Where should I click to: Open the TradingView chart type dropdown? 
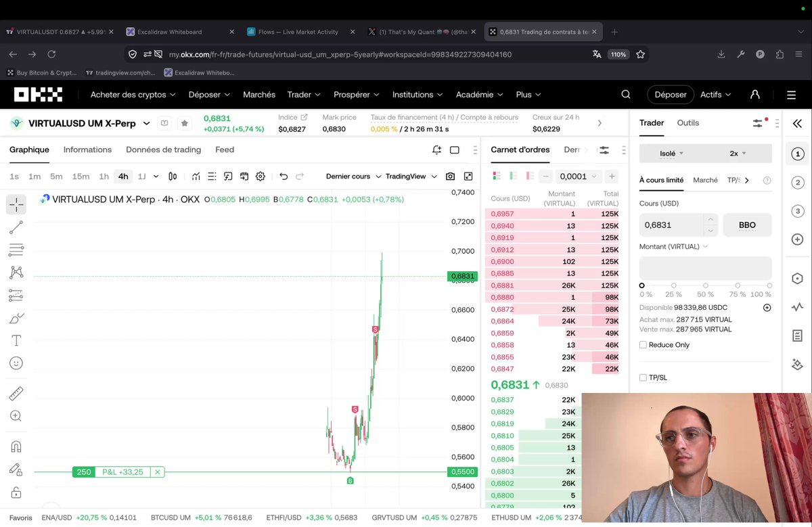[411, 177]
